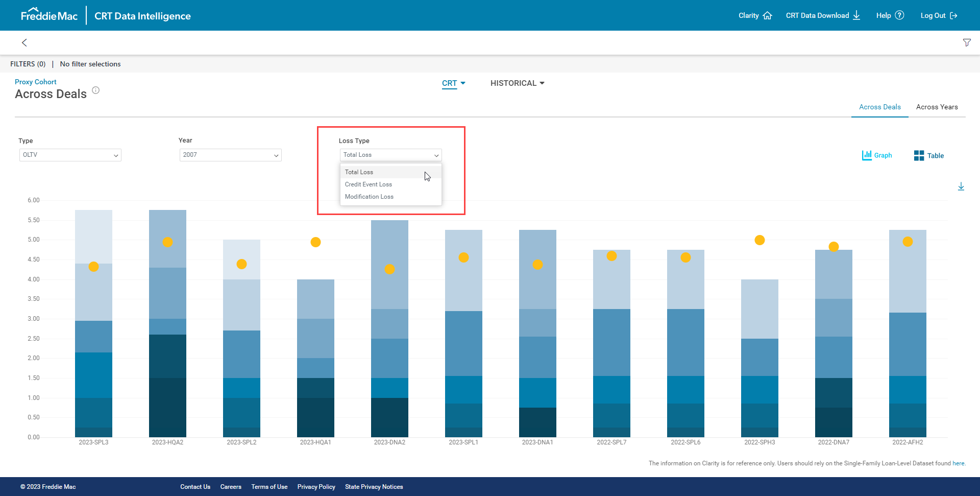The image size is (980, 496).
Task: Click the 2023-HQA2 bar
Action: coord(167,324)
